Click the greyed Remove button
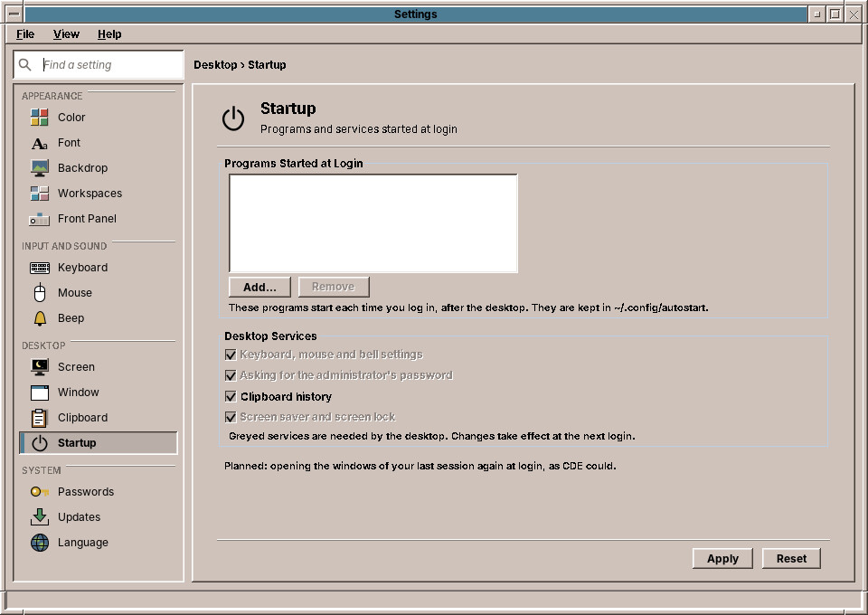This screenshot has width=868, height=615. [334, 287]
